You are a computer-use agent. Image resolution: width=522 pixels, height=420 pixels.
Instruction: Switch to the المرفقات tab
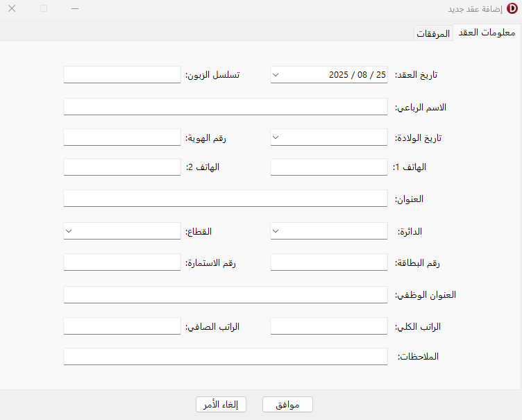[433, 33]
